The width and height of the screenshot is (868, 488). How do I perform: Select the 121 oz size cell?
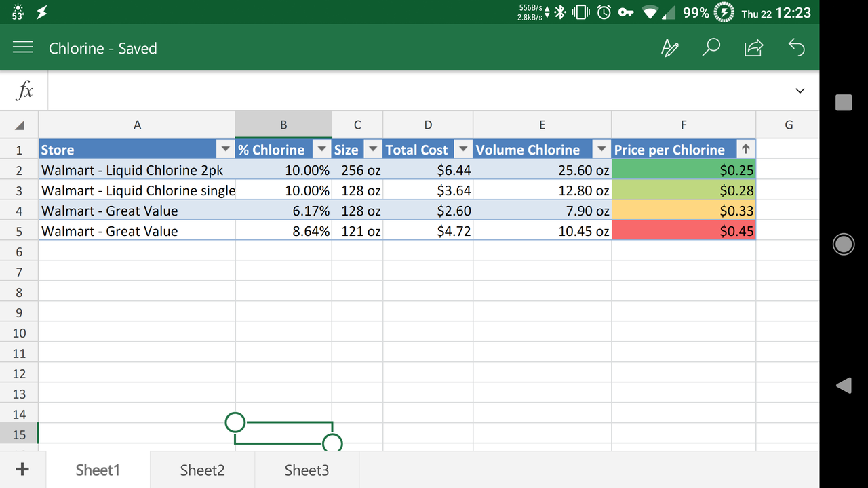pos(357,231)
